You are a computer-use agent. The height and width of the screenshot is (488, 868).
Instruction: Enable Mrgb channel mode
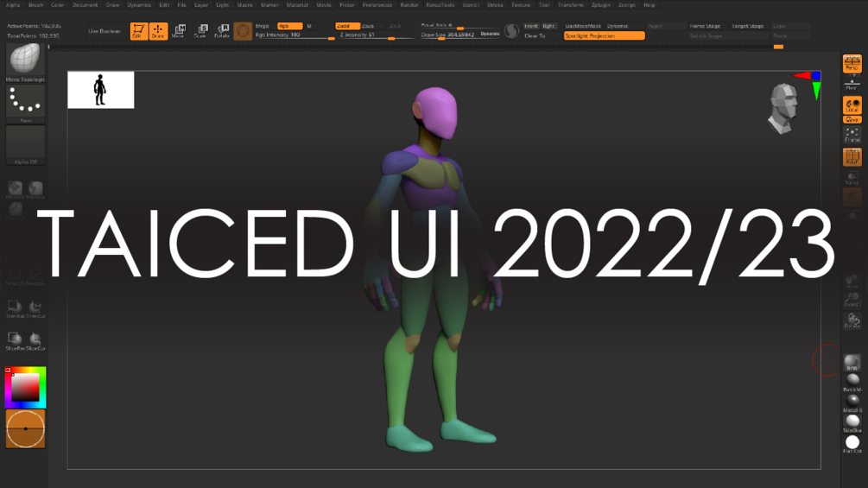[263, 26]
